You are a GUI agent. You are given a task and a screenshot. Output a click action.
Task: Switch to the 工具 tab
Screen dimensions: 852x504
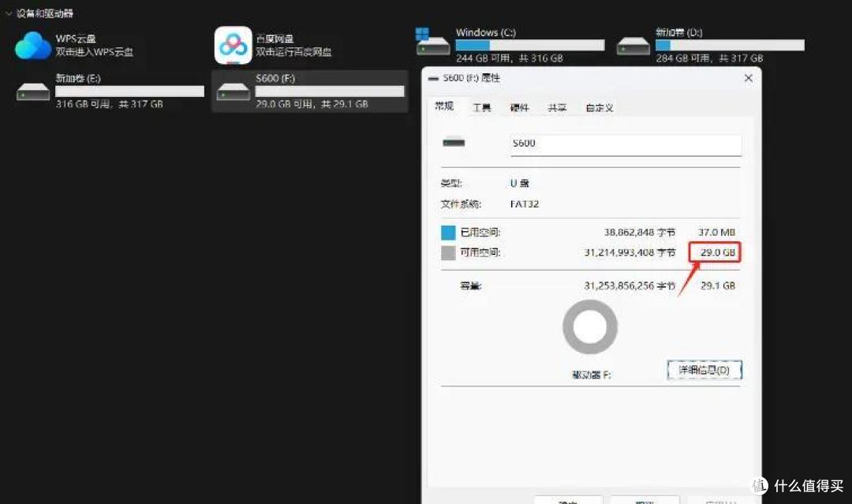(x=481, y=107)
